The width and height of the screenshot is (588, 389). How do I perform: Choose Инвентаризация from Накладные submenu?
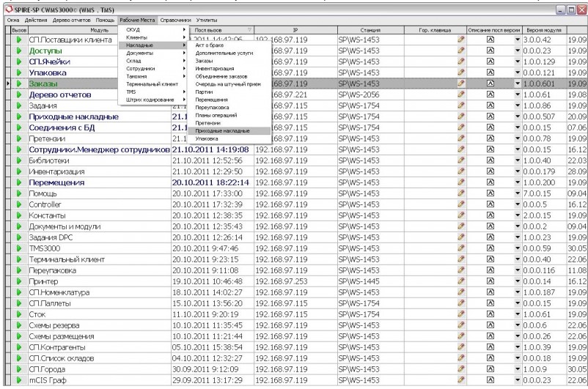216,68
